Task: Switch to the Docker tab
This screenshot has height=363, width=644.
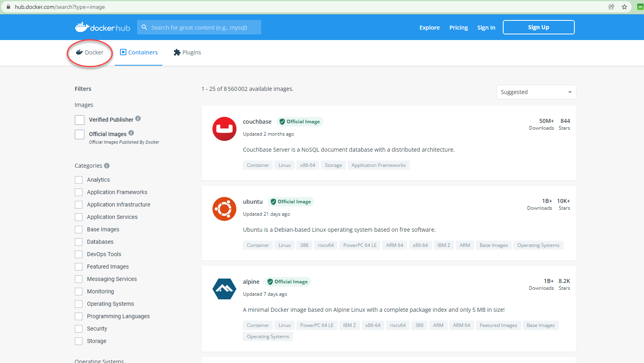Action: [x=90, y=52]
